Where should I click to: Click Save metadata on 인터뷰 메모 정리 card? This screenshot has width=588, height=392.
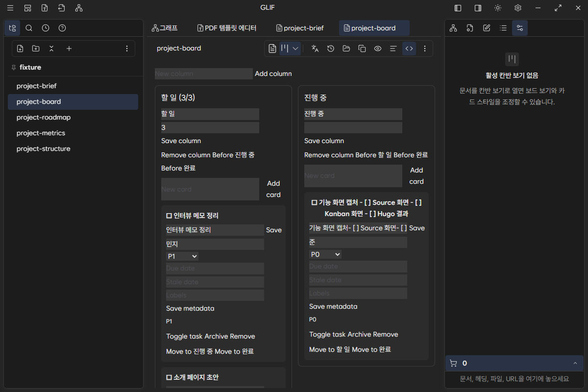190,309
